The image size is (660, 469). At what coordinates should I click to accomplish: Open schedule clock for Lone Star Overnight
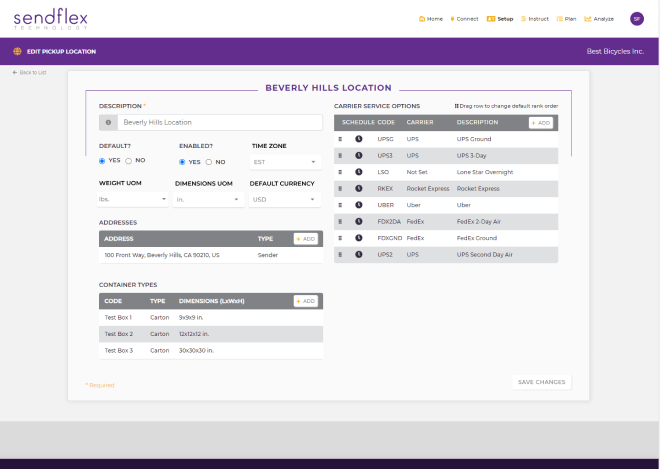[x=358, y=172]
